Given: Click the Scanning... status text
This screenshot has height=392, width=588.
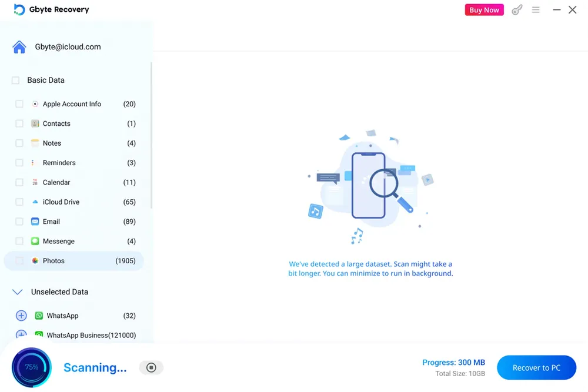Looking at the screenshot, I should coord(95,368).
